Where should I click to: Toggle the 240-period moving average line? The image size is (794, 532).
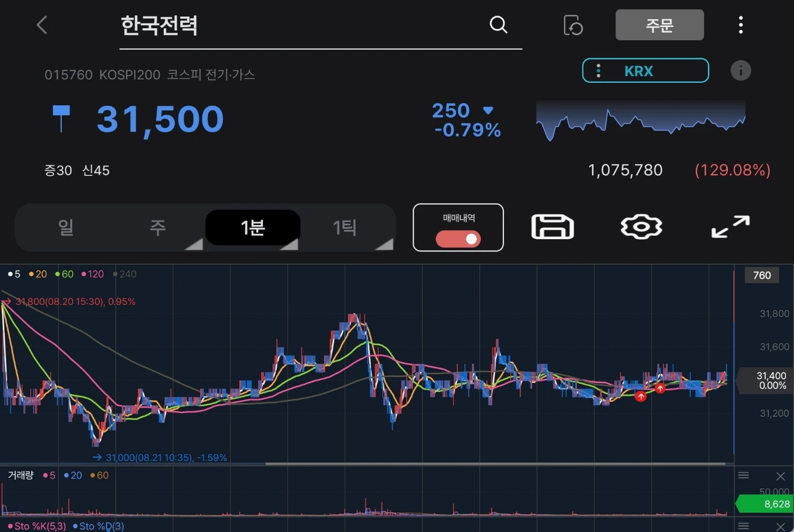(x=125, y=274)
